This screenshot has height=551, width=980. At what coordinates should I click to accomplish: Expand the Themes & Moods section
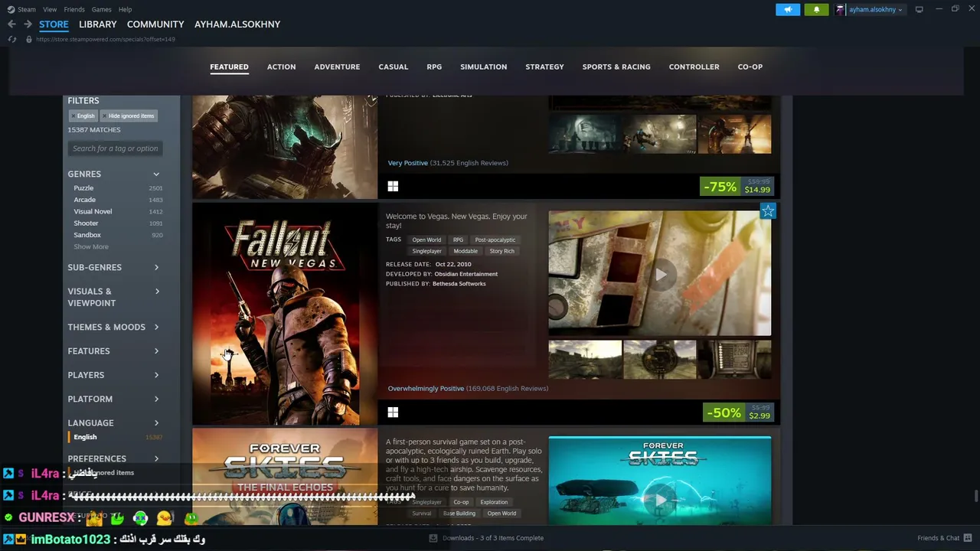click(115, 327)
